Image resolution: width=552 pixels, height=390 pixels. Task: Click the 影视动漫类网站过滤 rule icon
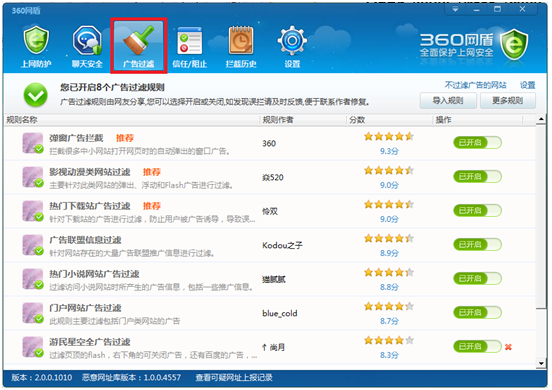pos(33,177)
